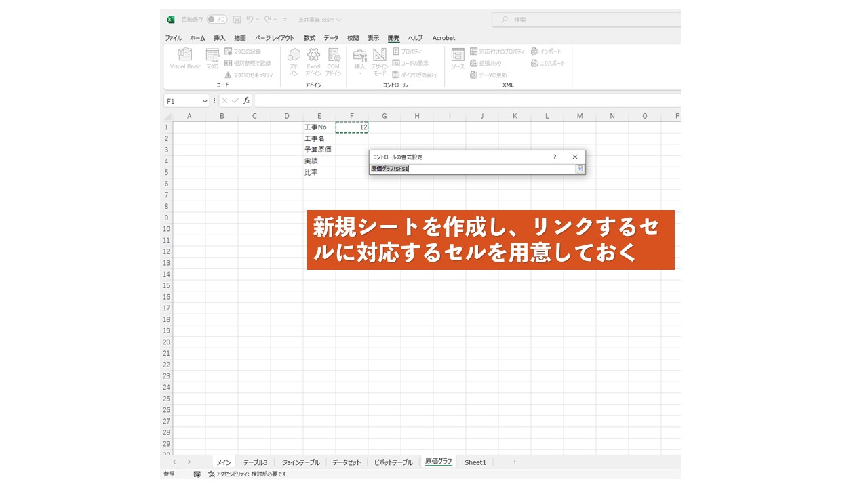Click XML インポート (Import)
The image size is (868, 488).
[547, 52]
